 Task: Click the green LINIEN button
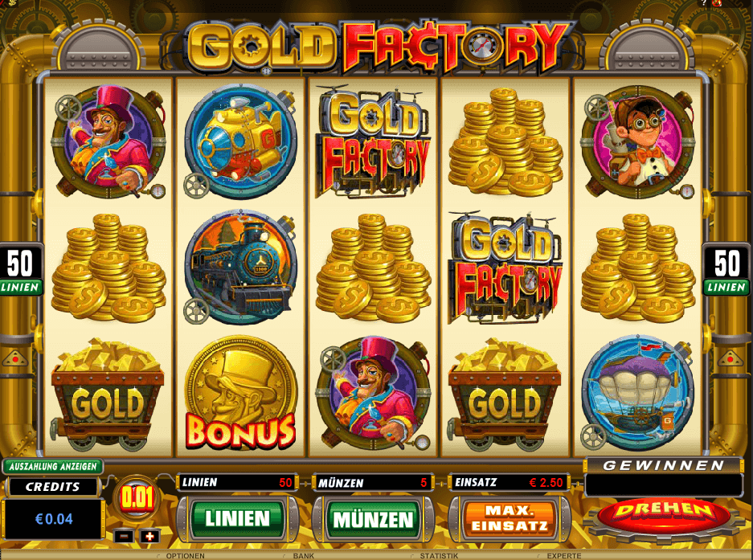(x=237, y=519)
